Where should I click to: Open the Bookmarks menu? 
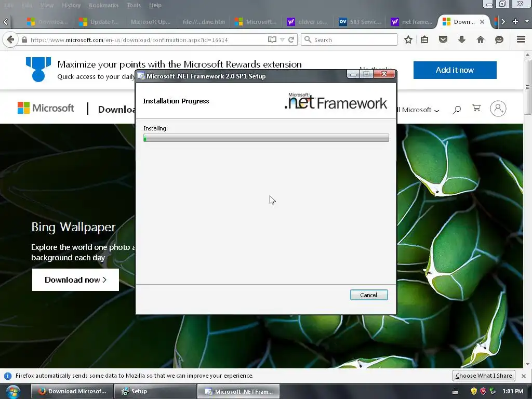tap(103, 5)
